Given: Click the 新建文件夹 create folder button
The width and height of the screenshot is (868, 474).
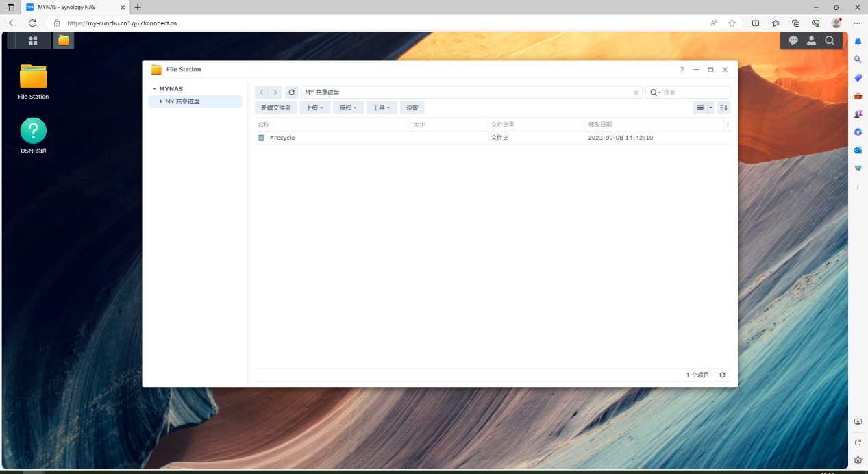Looking at the screenshot, I should (275, 108).
